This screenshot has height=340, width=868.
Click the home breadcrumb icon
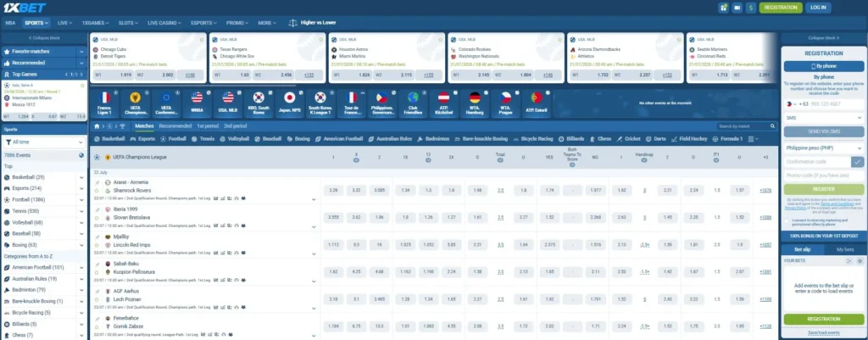coord(96,126)
